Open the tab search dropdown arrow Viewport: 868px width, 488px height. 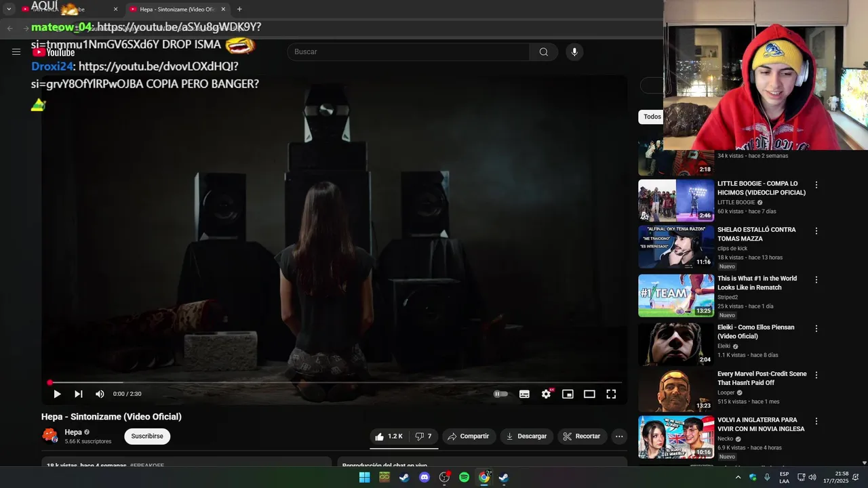(x=9, y=9)
